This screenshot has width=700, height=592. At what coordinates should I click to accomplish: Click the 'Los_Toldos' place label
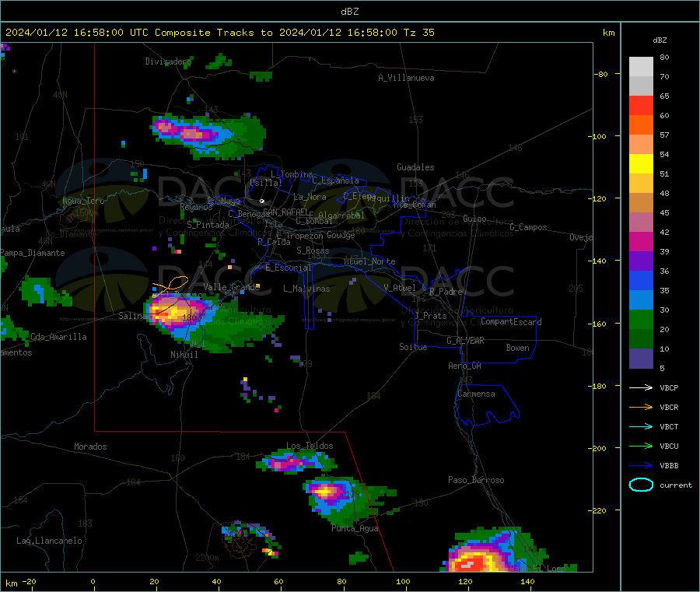pyautogui.click(x=310, y=446)
